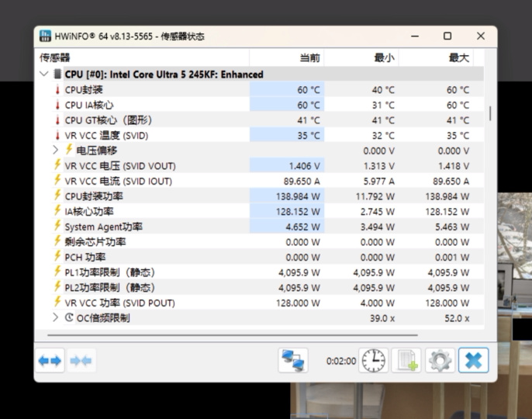Close sensors with the blue X button
Viewport: 532px width, 419px height.
click(x=474, y=360)
